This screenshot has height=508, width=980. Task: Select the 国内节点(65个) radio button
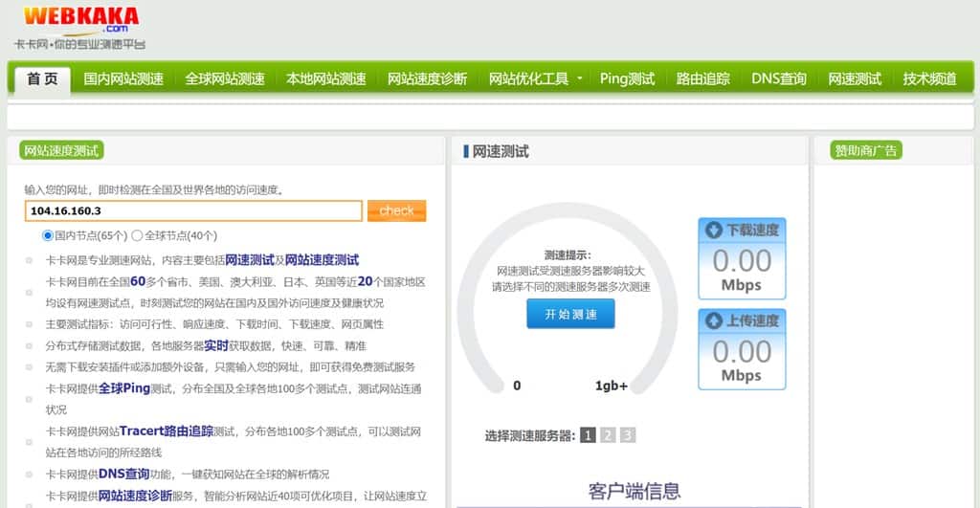coord(48,235)
